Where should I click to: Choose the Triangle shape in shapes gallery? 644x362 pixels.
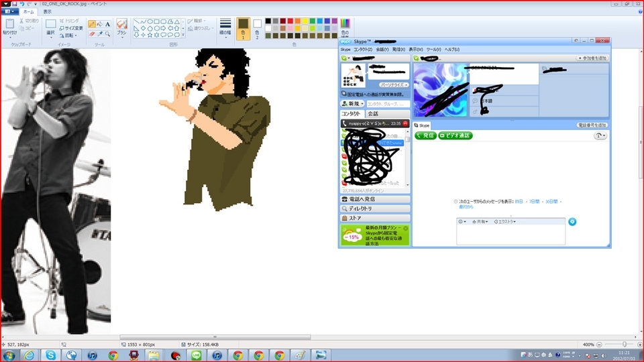pyautogui.click(x=177, y=21)
